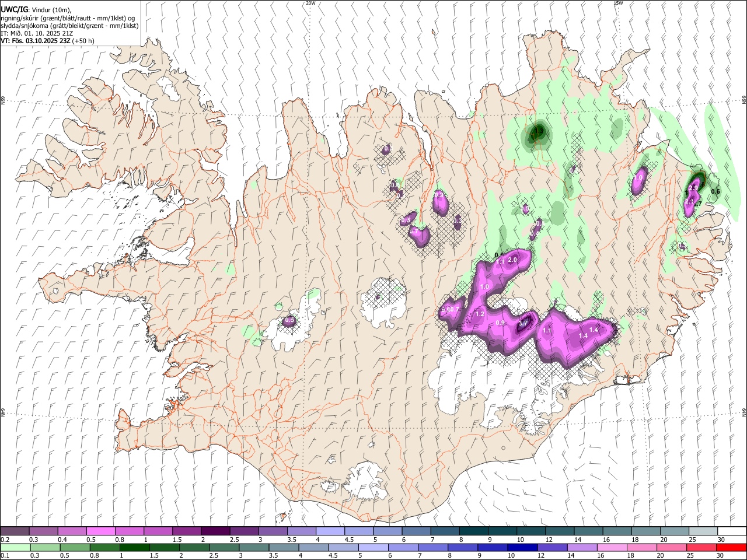Choose the lavender upper-scale swatch labeled 4
Screen dimensions: 747x560
(x=330, y=531)
